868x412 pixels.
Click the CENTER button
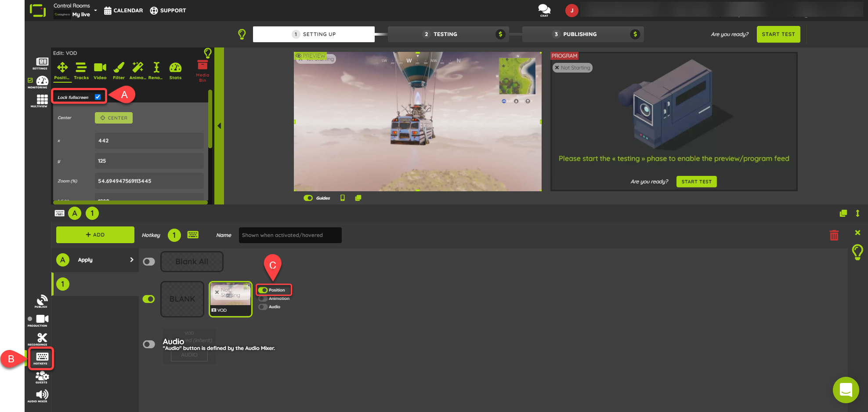point(114,118)
